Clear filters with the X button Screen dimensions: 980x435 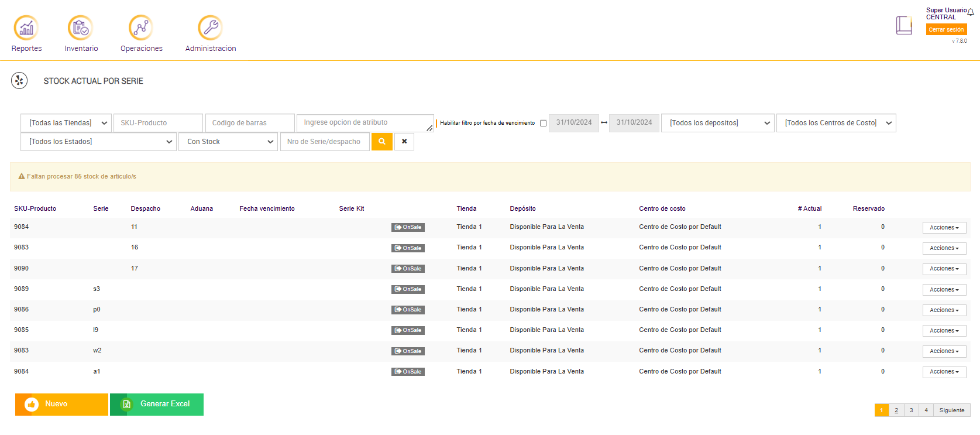pyautogui.click(x=404, y=142)
